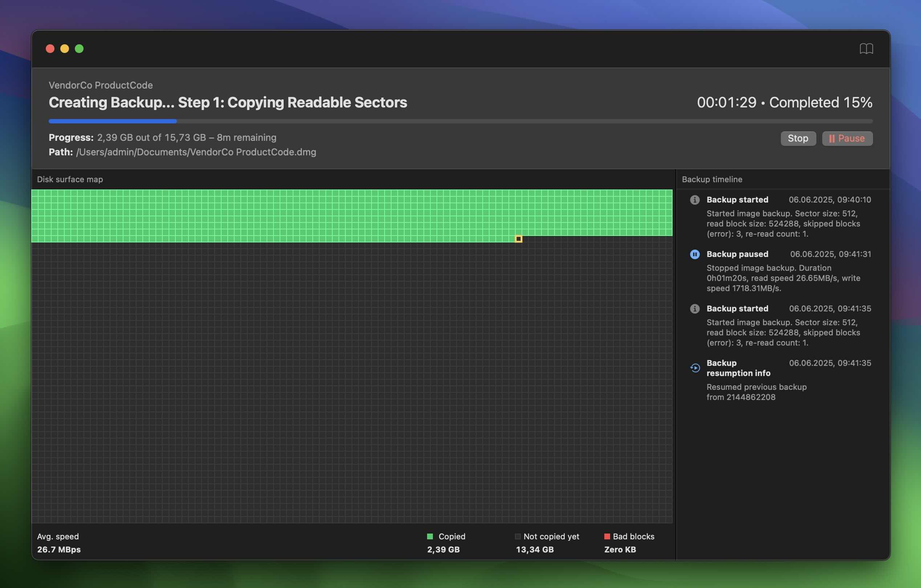Click the Stop button
Image resolution: width=921 pixels, height=588 pixels.
[798, 138]
